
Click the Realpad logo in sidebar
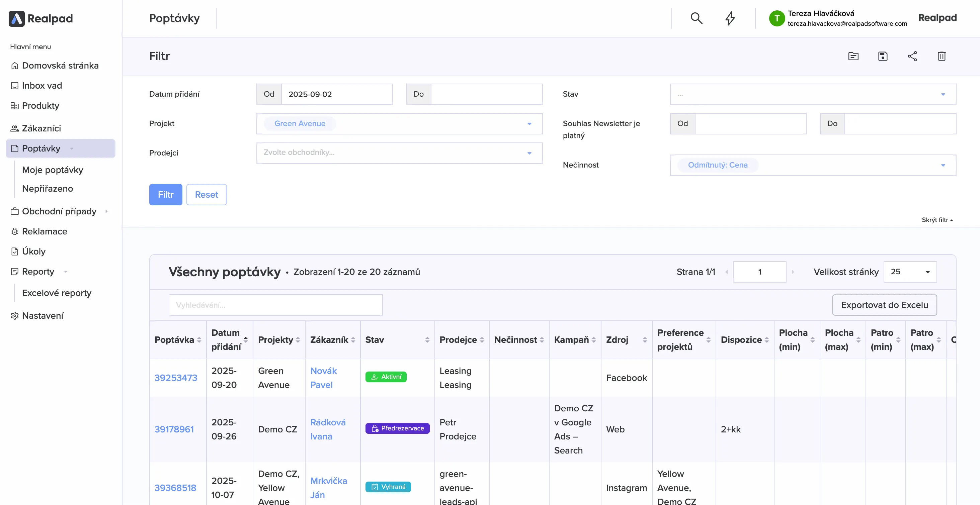41,18
